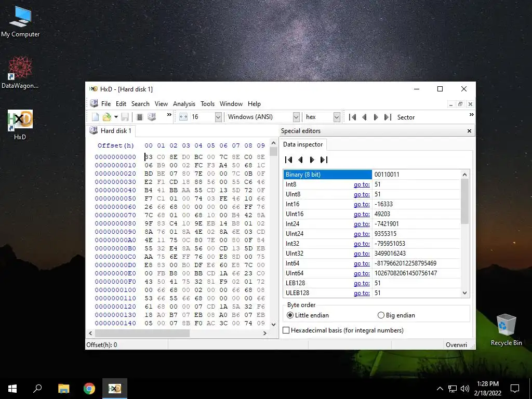Go to next sector toolbar icon

tap(376, 117)
